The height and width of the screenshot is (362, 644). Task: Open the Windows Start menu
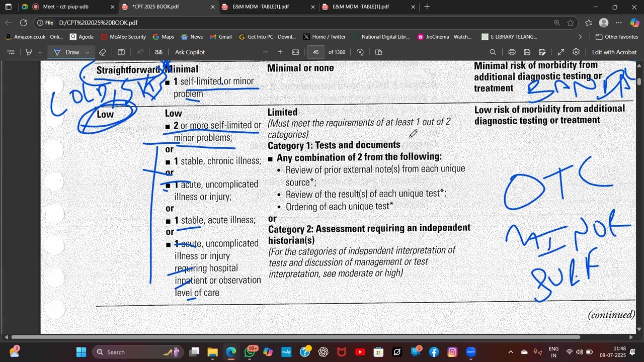[x=81, y=352]
